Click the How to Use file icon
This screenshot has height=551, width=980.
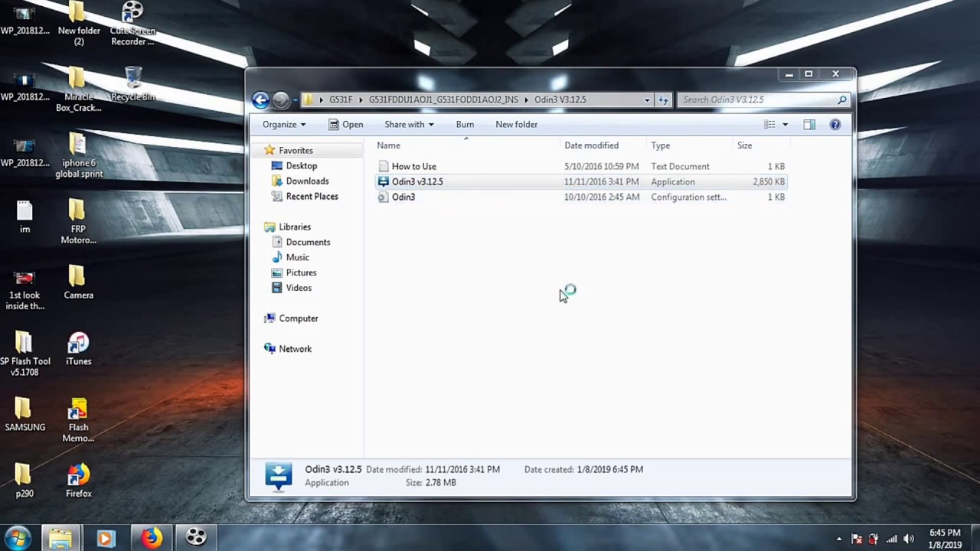coord(383,166)
